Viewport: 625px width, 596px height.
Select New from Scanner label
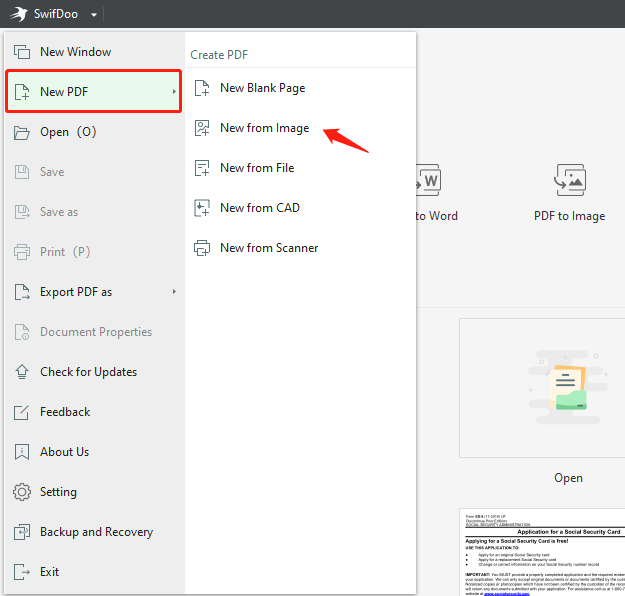(x=269, y=248)
